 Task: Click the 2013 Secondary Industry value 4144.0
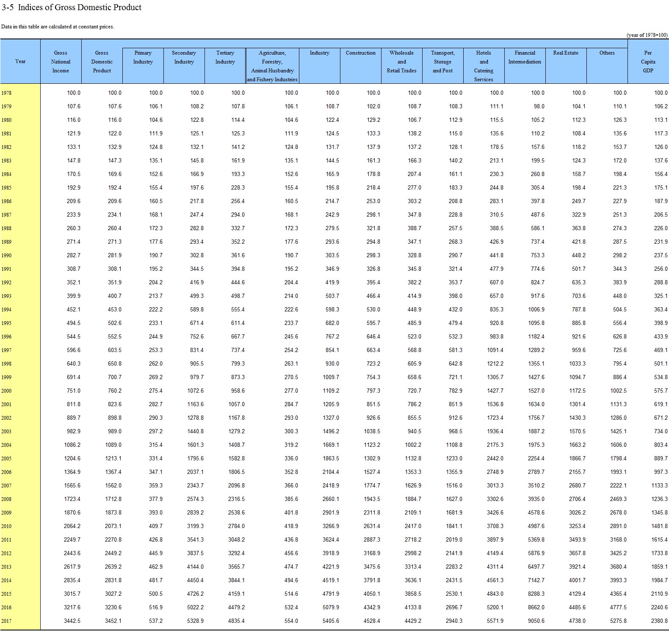pos(195,567)
